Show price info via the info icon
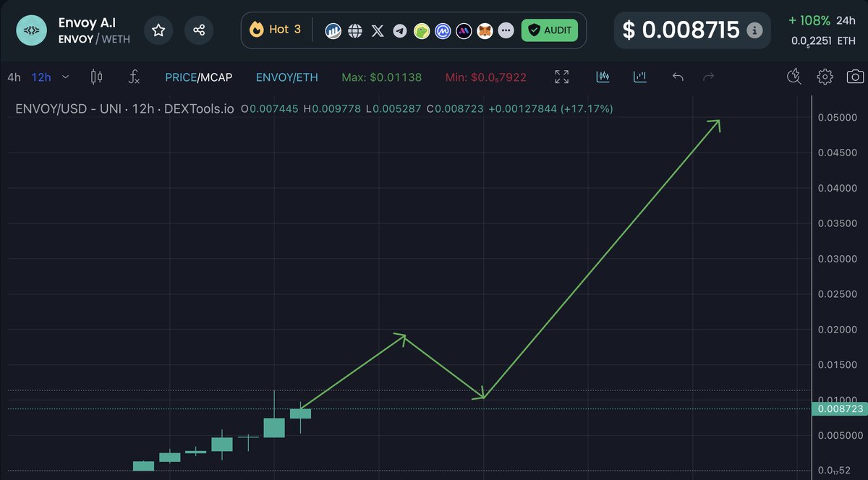This screenshot has height=480, width=868. tap(754, 30)
